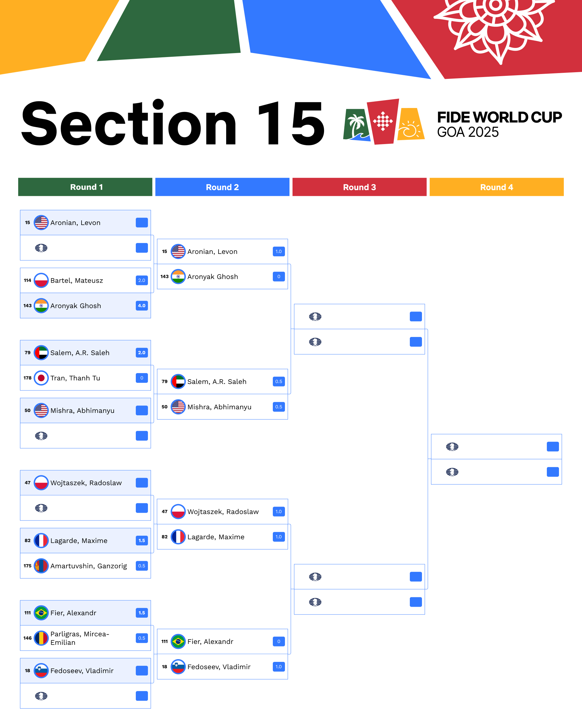Click the Section 15 title
The width and height of the screenshot is (582, 728).
(172, 123)
